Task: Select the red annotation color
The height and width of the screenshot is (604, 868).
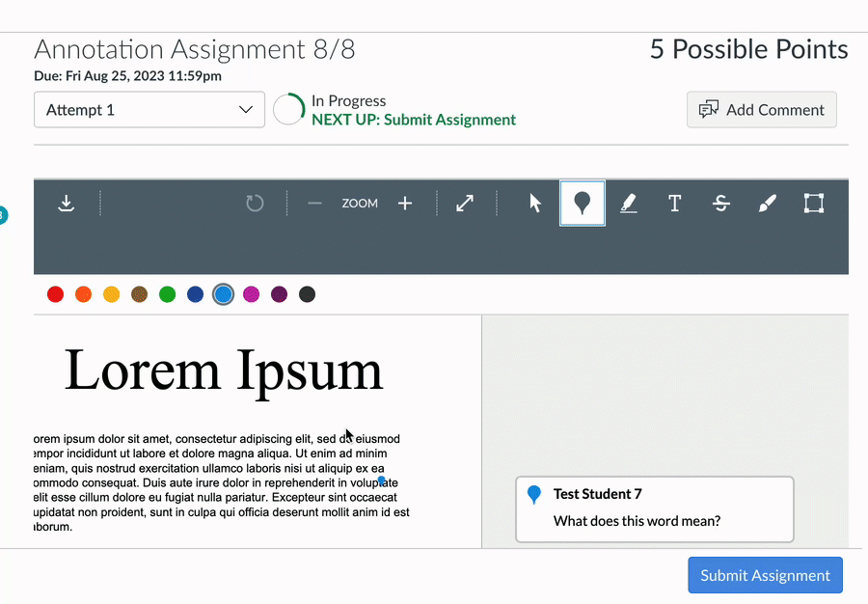Action: click(x=55, y=294)
